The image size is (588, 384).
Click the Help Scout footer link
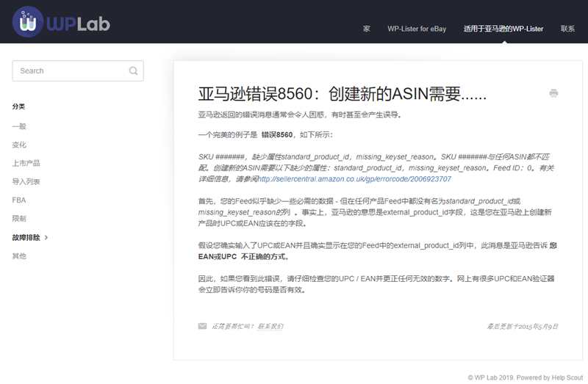tap(567, 377)
